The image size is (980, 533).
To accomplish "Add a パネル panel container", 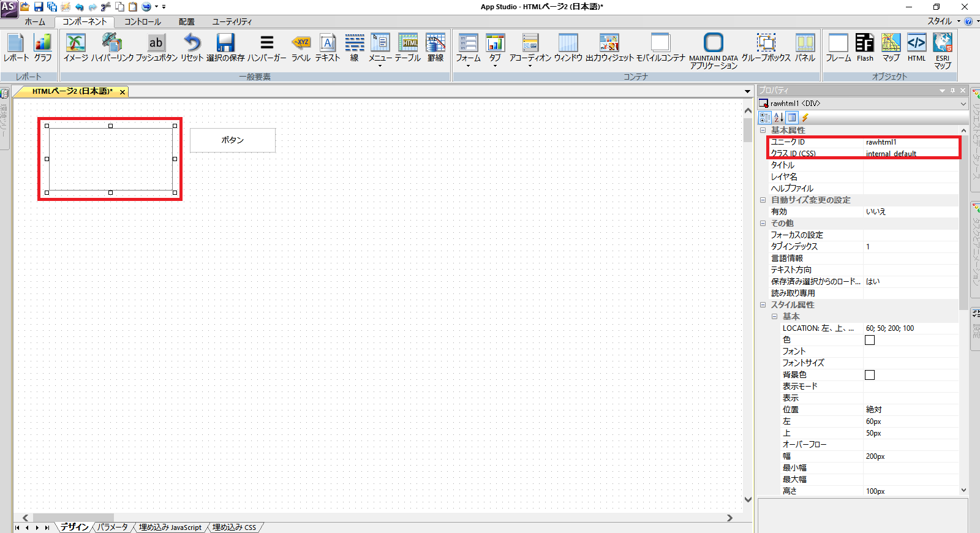I will tap(805, 48).
